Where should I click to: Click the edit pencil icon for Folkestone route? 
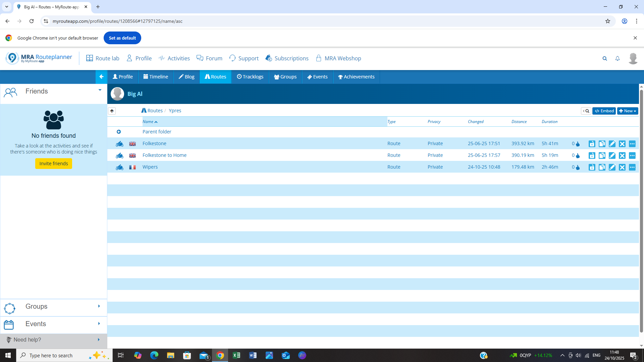click(x=612, y=144)
